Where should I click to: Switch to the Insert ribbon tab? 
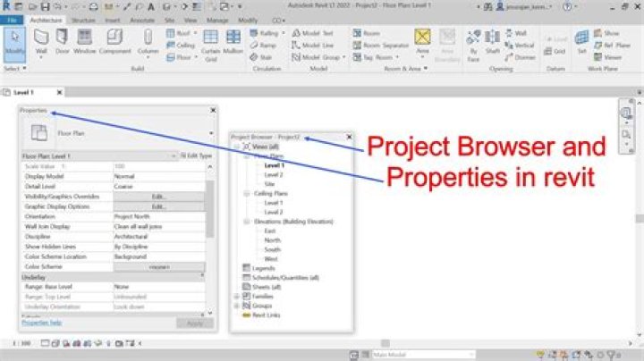[x=112, y=20]
